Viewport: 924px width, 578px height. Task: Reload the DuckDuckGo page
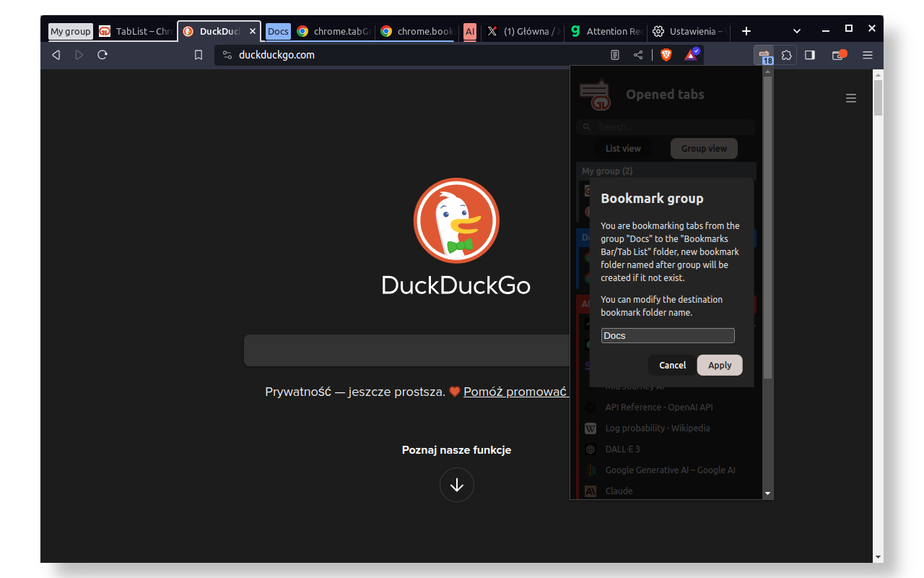point(103,55)
